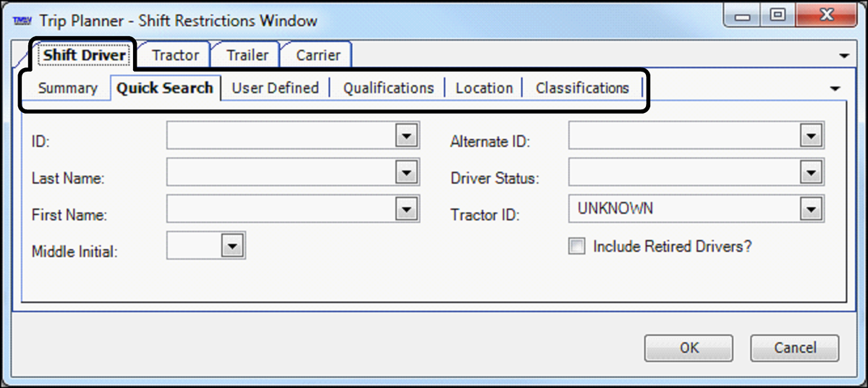Open the Trailer tab

pos(247,55)
